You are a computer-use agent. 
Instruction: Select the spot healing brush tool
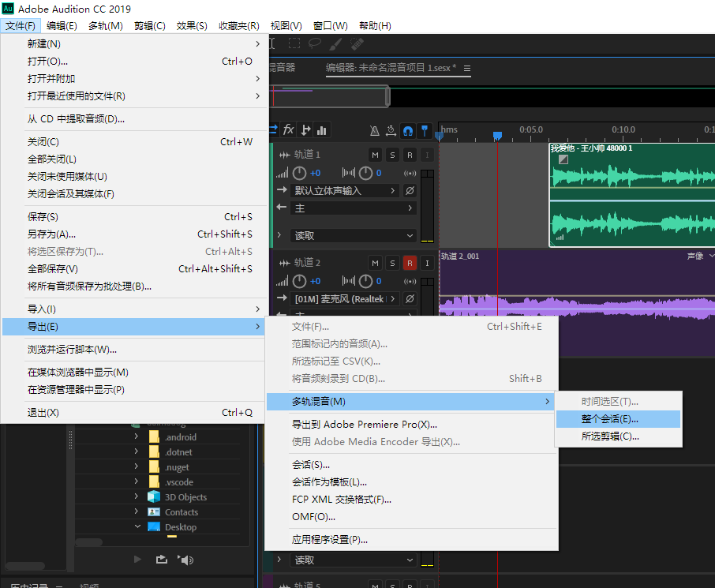tap(357, 43)
